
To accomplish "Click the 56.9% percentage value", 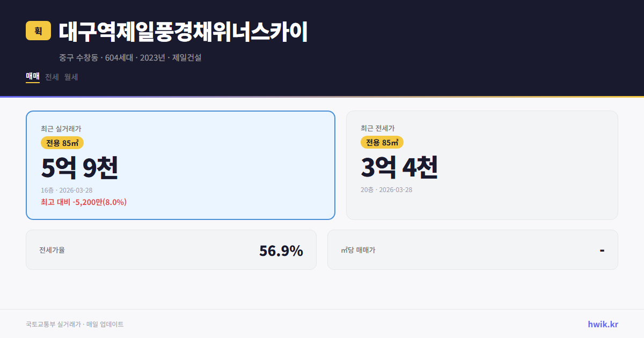I will 281,249.
